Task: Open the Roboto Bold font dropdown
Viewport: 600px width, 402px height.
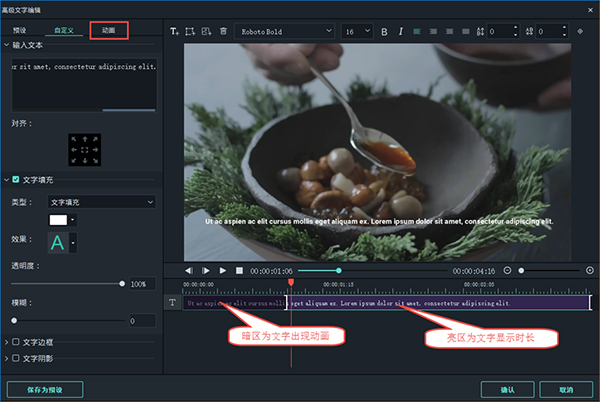Action: (284, 31)
